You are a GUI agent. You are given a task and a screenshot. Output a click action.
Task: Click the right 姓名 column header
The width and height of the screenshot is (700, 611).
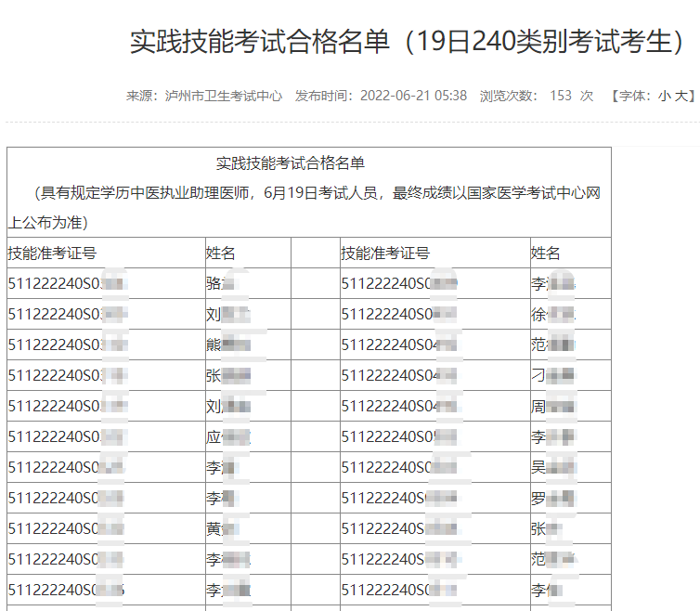[x=546, y=253]
